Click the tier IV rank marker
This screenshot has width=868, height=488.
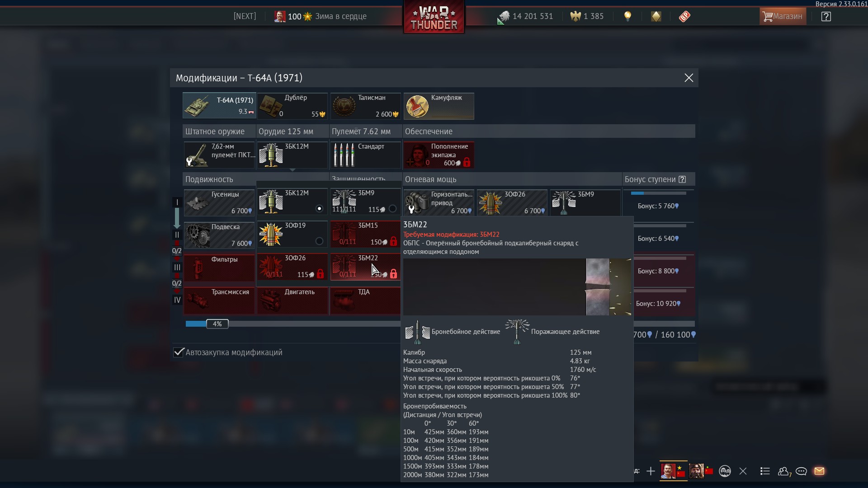pos(177,300)
